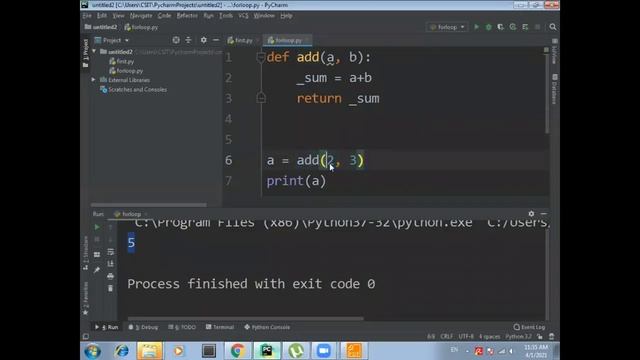
Task: Open Debug tool window tab
Action: (x=143, y=327)
